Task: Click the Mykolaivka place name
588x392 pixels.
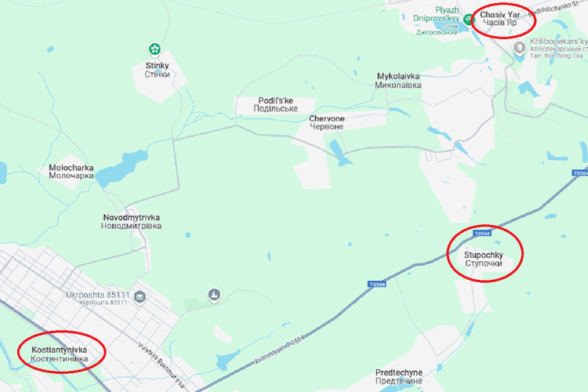Action: coord(397,81)
